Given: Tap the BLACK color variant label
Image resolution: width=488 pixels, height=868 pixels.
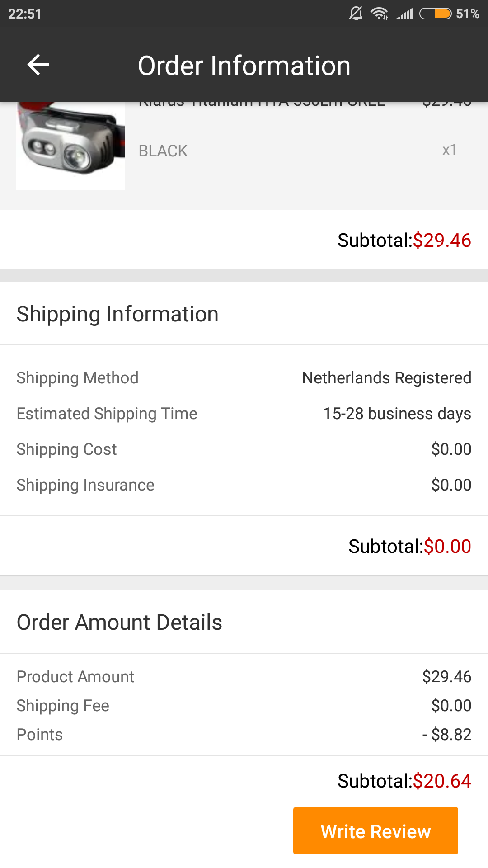Looking at the screenshot, I should click(163, 151).
